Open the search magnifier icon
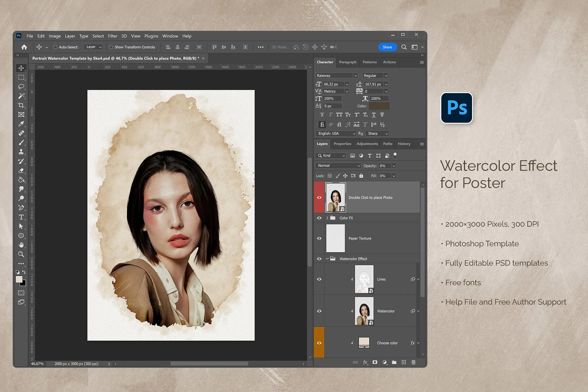This screenshot has height=392, width=588. (404, 47)
